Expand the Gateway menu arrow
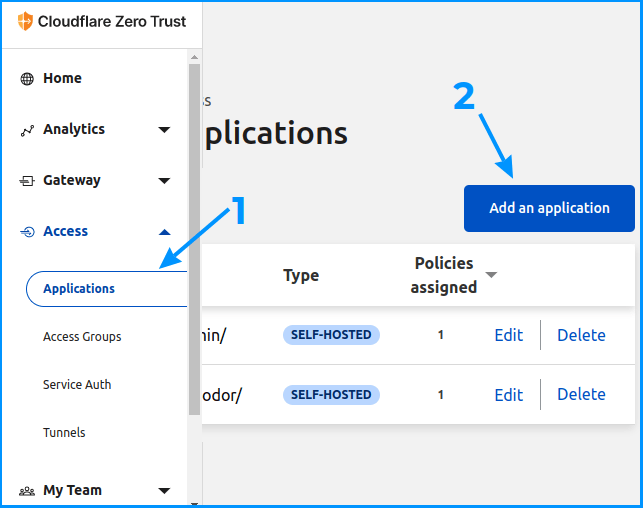The width and height of the screenshot is (643, 508). click(x=164, y=181)
